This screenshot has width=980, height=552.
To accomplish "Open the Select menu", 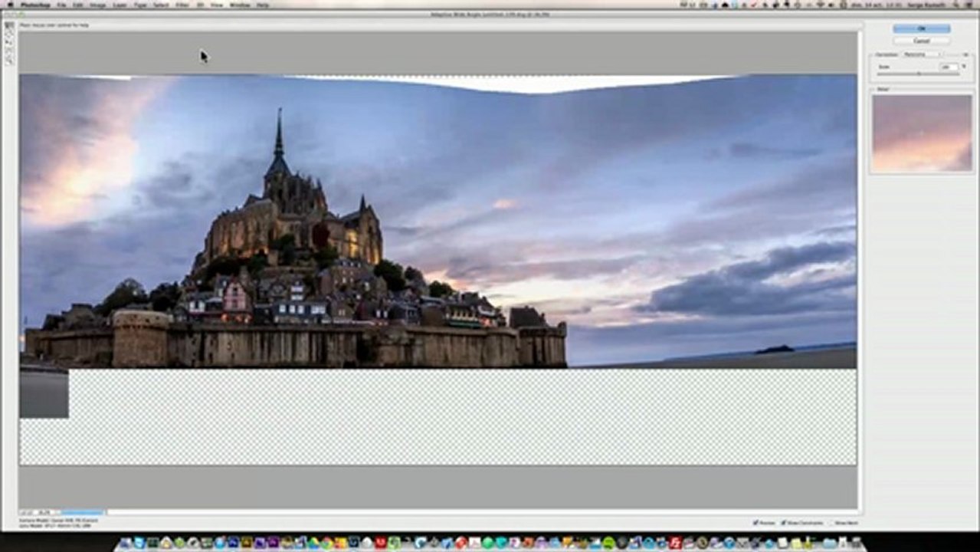I will (x=161, y=5).
